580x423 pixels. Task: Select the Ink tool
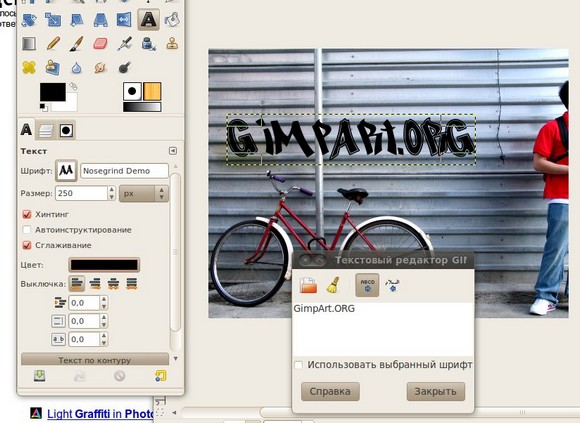pos(148,44)
